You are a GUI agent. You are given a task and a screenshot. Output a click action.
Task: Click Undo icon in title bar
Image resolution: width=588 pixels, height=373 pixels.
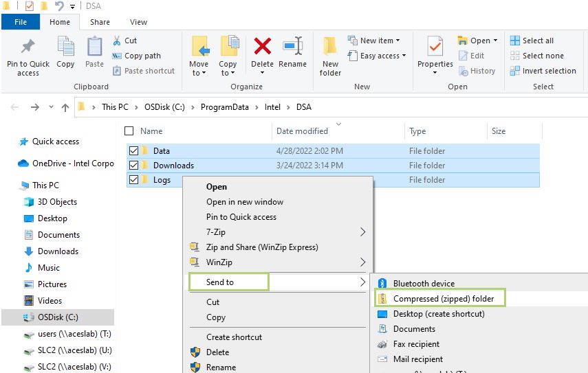click(59, 6)
